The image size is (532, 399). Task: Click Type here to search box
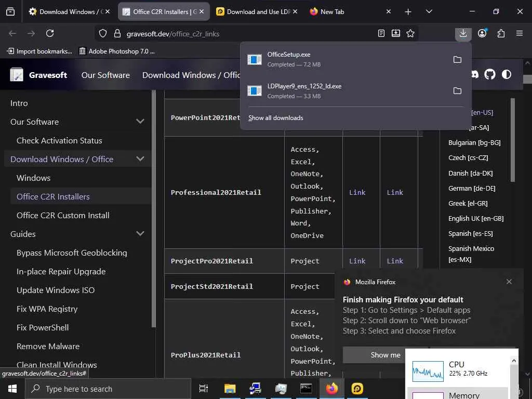click(x=108, y=389)
